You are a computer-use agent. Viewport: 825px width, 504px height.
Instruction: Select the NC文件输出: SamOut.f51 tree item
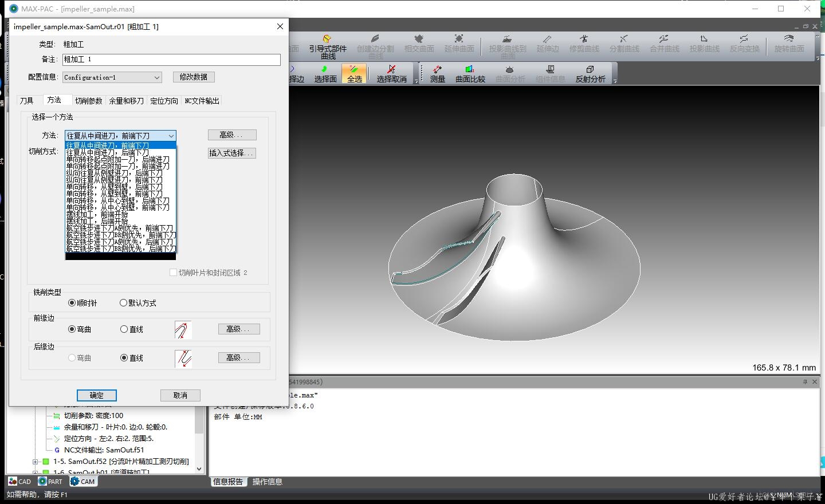point(104,450)
